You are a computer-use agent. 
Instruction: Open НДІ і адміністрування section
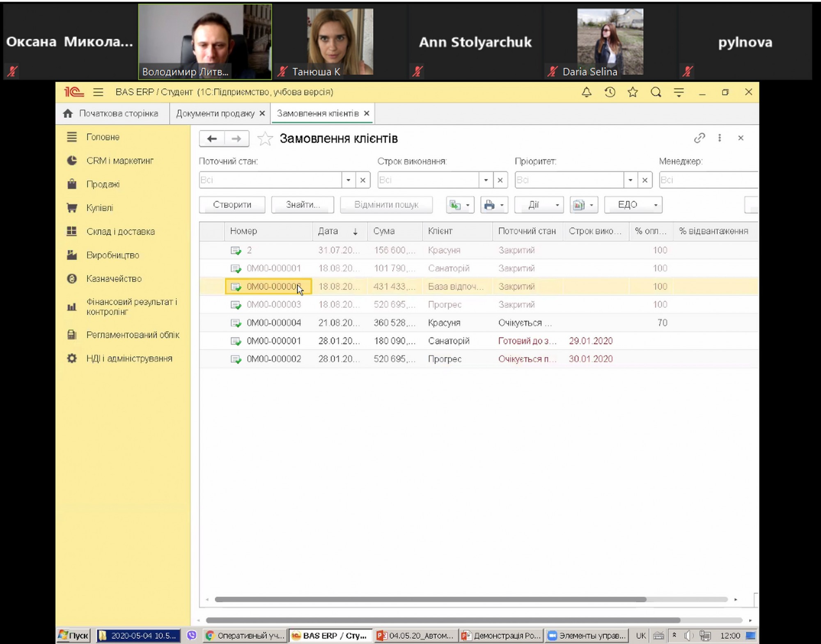[129, 358]
